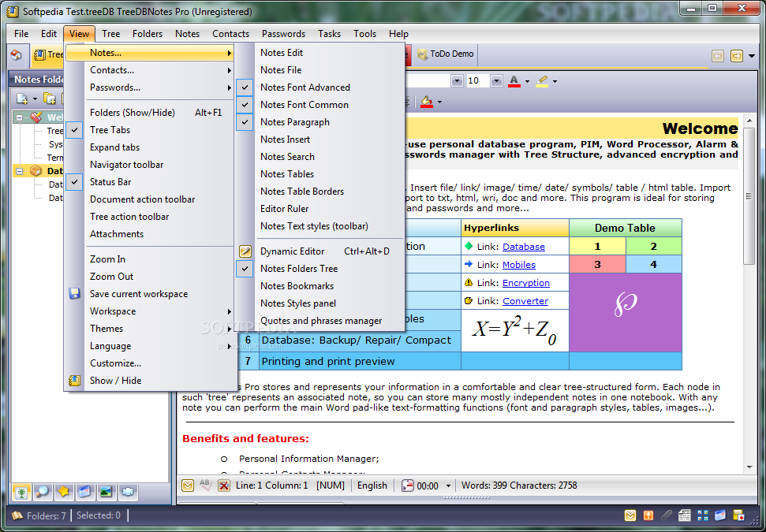Click the yellow note with red dot icon
Viewport: 766px width, 532px height.
[x=738, y=515]
